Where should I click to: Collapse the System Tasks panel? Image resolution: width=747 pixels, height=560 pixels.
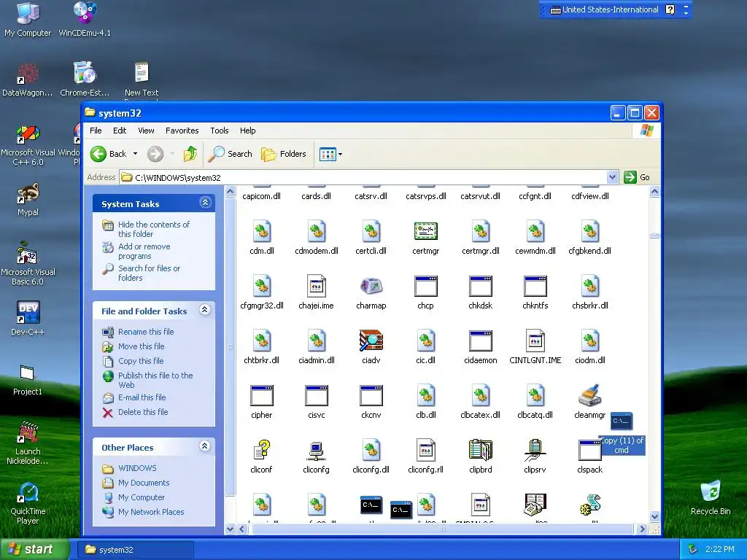click(x=205, y=203)
